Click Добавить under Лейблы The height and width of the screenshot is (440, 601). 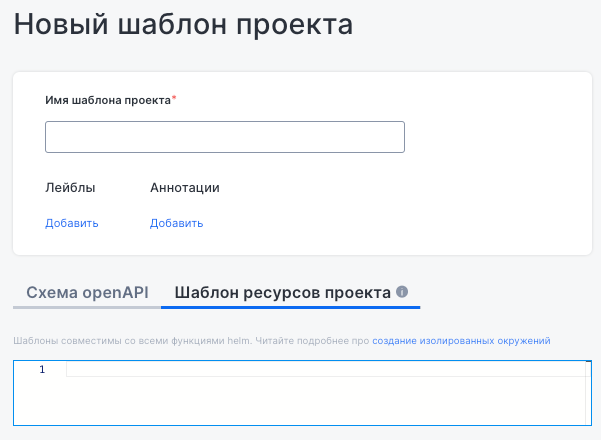(x=72, y=223)
